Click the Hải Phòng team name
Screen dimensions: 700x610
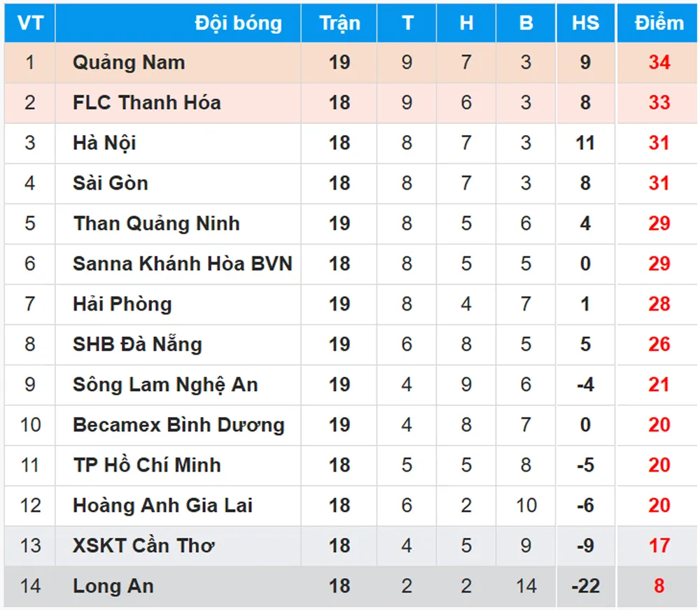pyautogui.click(x=122, y=304)
